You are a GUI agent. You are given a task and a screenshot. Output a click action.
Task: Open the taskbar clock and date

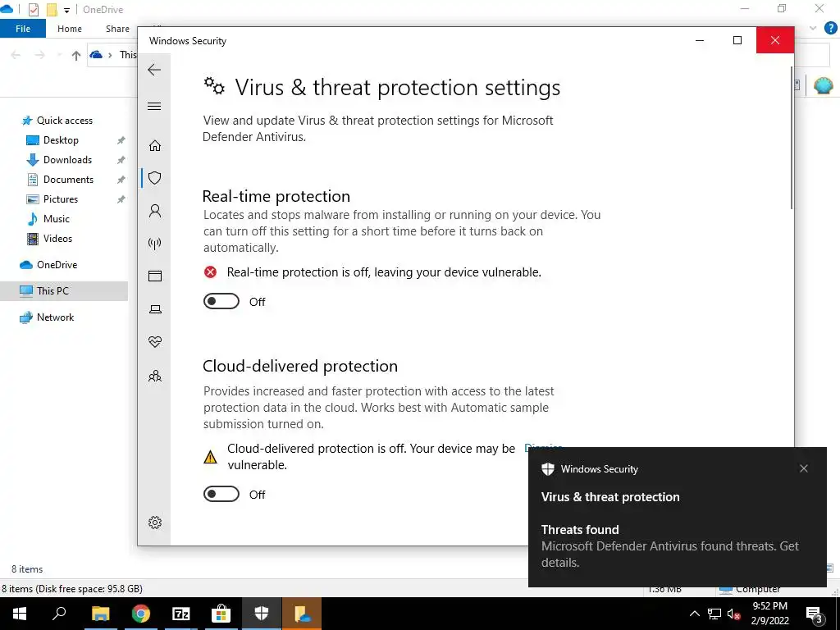point(769,614)
